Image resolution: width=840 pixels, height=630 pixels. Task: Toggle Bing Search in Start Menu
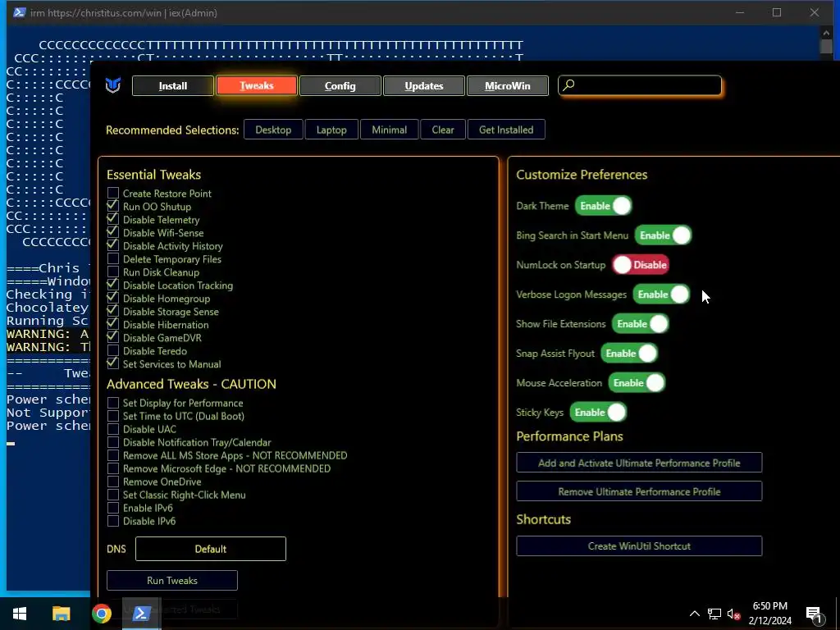[663, 235]
